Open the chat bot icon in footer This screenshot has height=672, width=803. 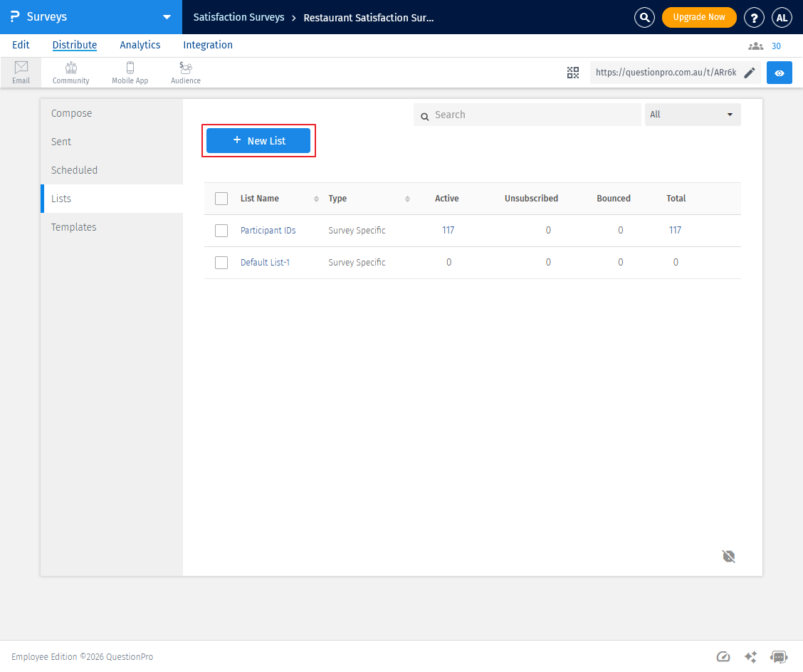tap(779, 657)
